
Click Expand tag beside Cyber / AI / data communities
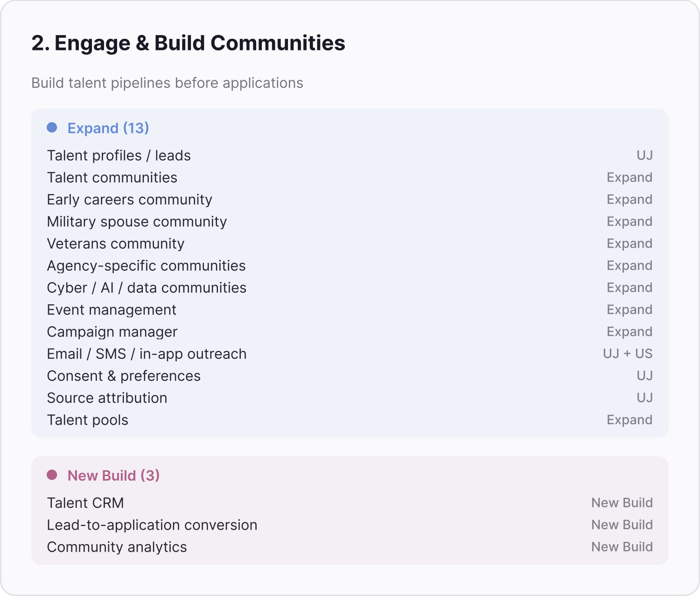pos(630,287)
